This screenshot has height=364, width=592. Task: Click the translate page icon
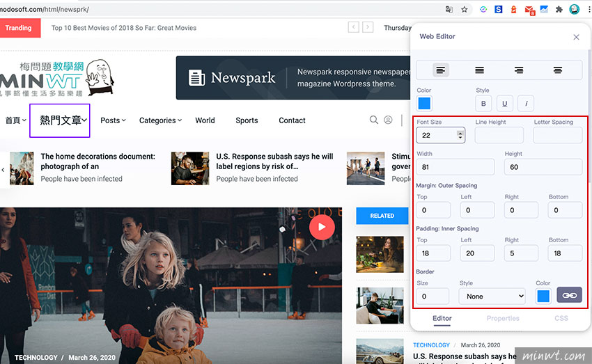[x=449, y=10]
